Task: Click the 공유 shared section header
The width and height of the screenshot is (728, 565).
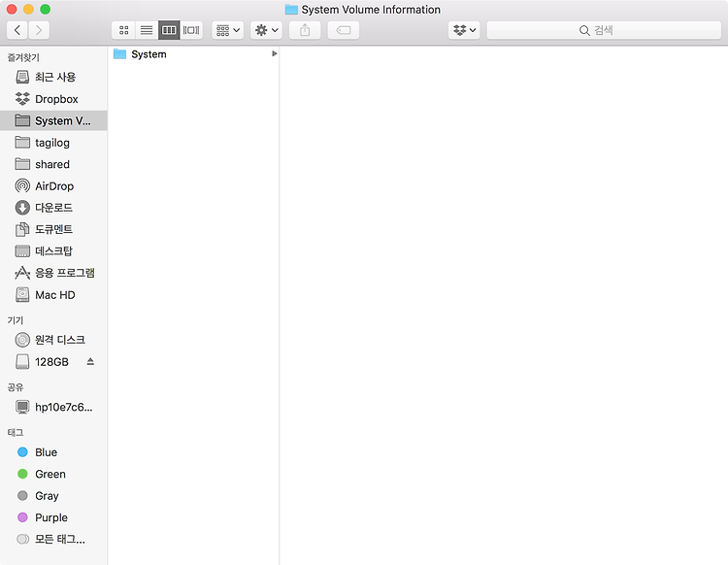Action: 16,387
